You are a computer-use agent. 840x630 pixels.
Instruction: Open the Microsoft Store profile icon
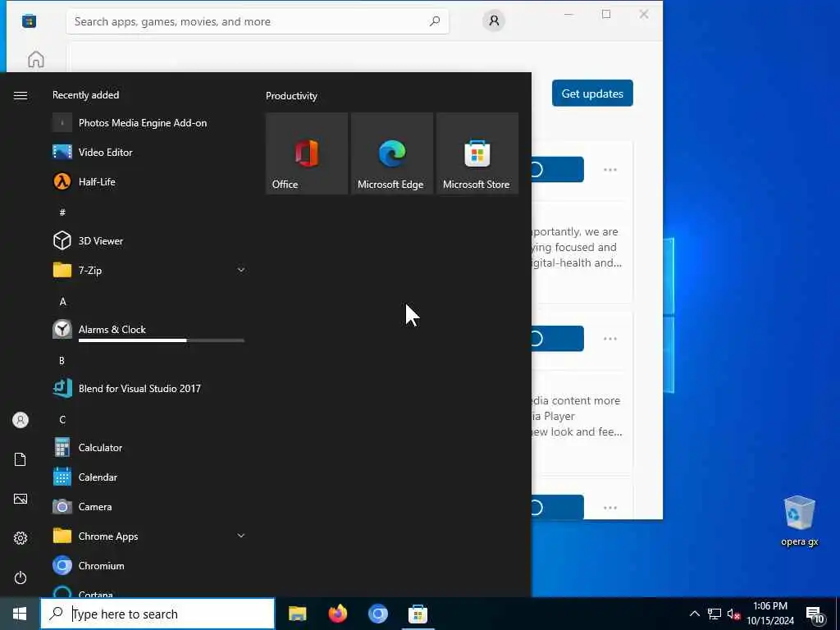[x=494, y=21]
